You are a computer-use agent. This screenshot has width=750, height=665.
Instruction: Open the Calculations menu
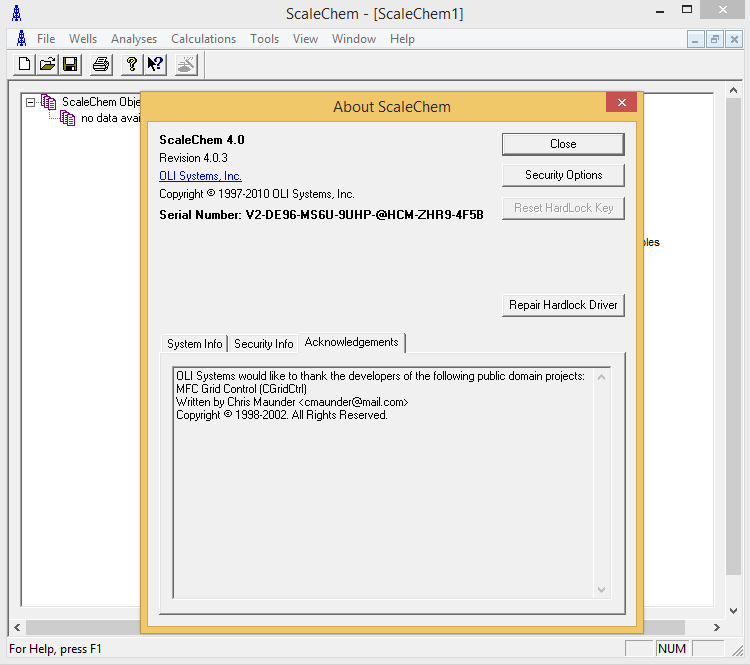click(203, 39)
